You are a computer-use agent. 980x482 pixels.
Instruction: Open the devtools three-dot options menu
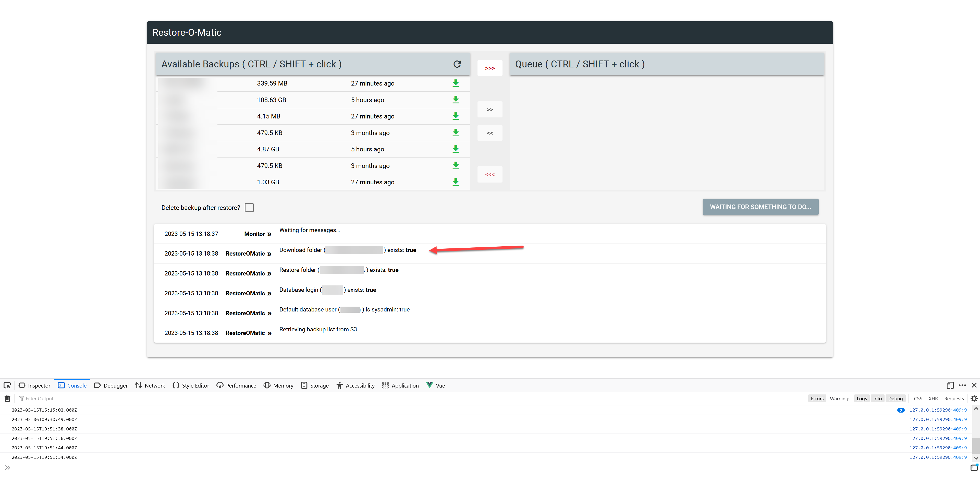click(x=962, y=385)
